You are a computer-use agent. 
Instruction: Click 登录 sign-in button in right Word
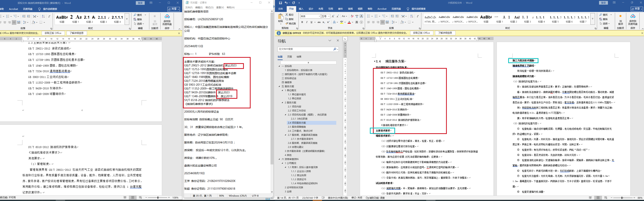603,3
